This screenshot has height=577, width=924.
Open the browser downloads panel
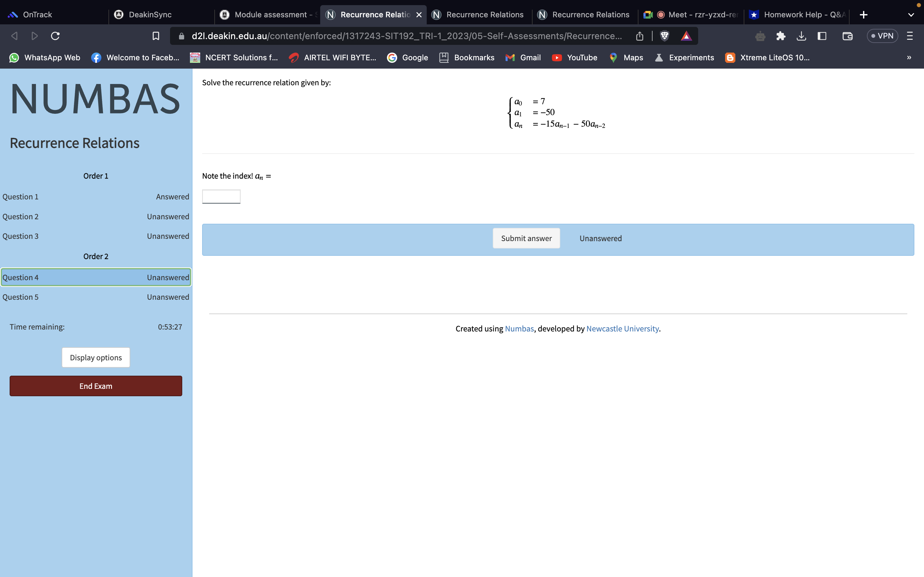[x=801, y=36]
